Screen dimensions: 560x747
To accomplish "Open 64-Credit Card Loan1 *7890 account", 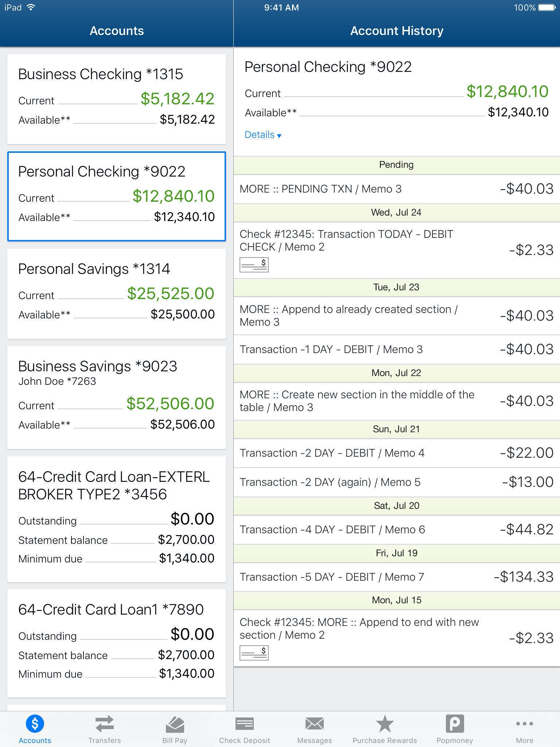I will (117, 642).
